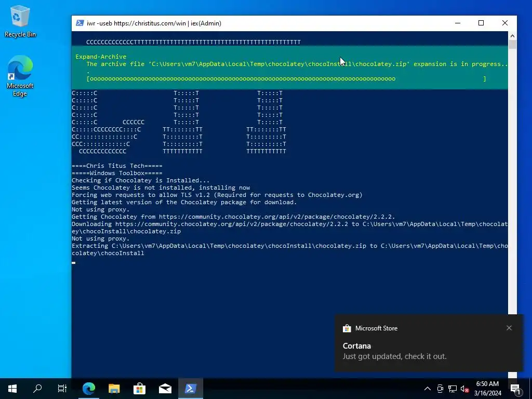Viewport: 532px width, 399px height.
Task: Click the scrollbar up arrow in PowerShell
Action: [512, 36]
